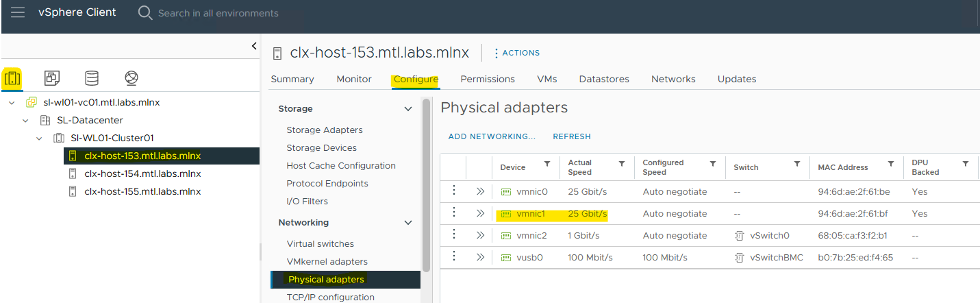Open Protocol Endpoints settings
The width and height of the screenshot is (980, 303).
327,183
